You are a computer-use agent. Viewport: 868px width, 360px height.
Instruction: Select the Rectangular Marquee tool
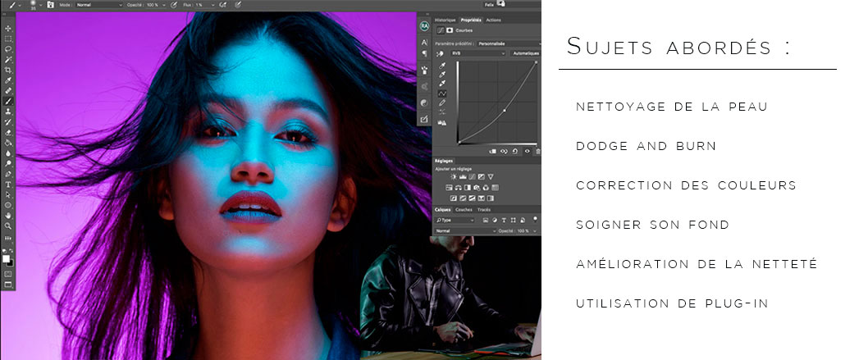pos(8,39)
